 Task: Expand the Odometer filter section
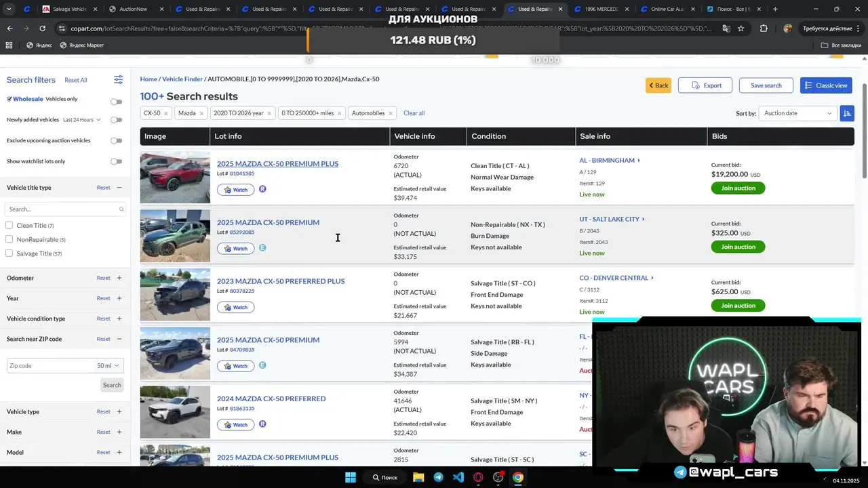[x=119, y=278]
